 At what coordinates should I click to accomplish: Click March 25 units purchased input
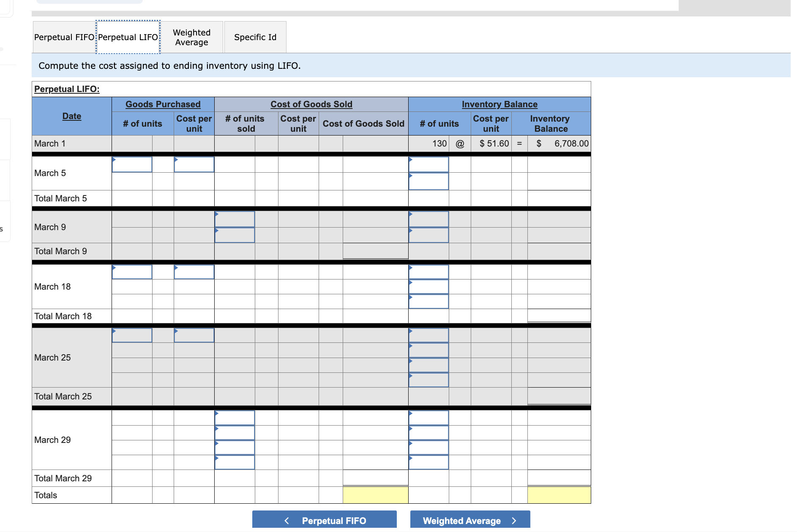click(x=132, y=335)
